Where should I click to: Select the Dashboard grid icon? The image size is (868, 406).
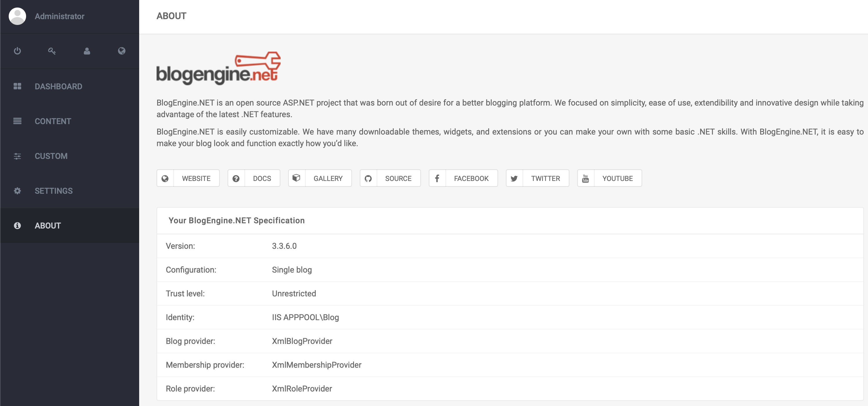tap(17, 86)
